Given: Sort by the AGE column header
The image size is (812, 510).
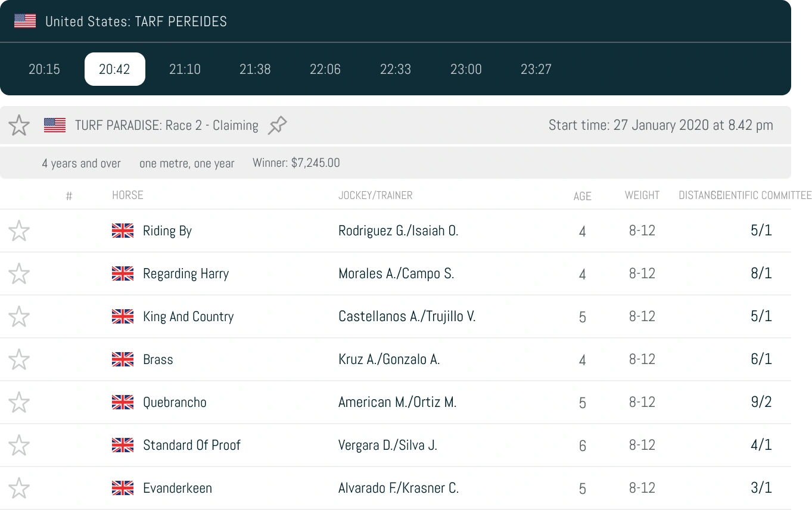Looking at the screenshot, I should (583, 196).
